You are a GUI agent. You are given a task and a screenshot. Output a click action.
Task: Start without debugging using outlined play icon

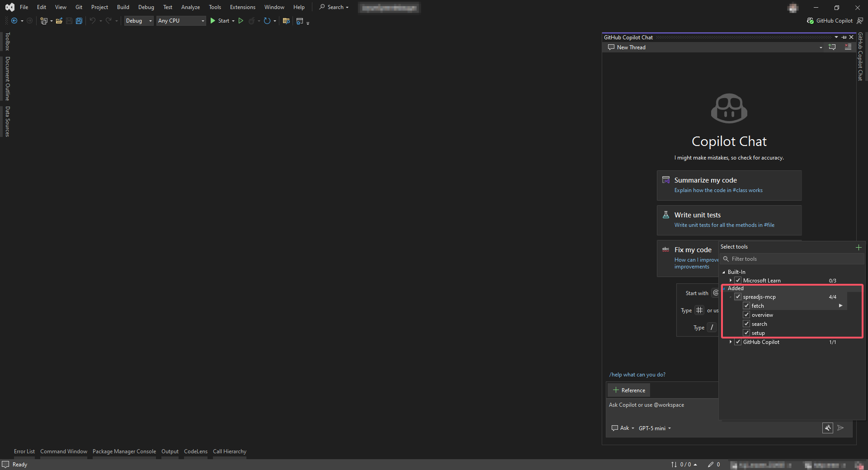tap(241, 21)
